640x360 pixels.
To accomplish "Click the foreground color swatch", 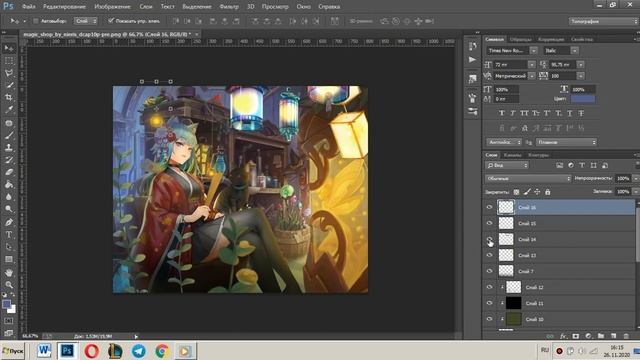I will pyautogui.click(x=6, y=304).
